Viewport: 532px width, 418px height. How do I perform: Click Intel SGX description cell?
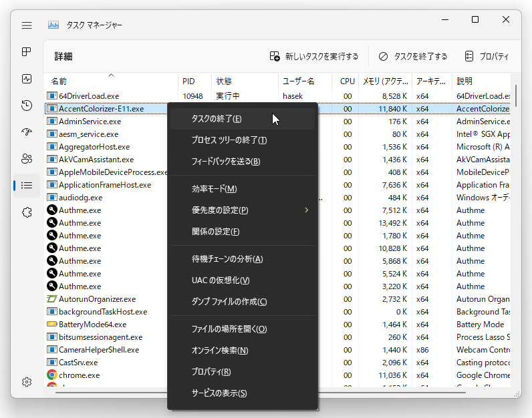(x=483, y=134)
